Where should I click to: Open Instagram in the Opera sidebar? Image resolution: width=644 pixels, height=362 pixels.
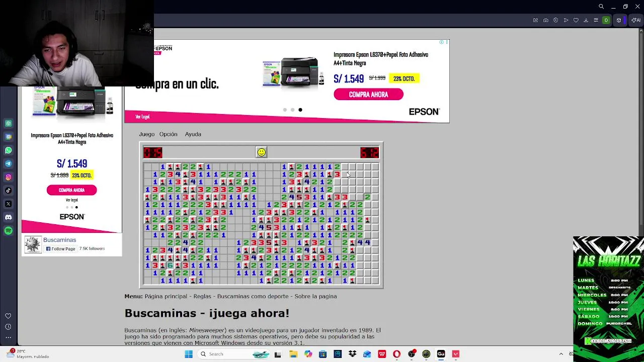(9, 177)
